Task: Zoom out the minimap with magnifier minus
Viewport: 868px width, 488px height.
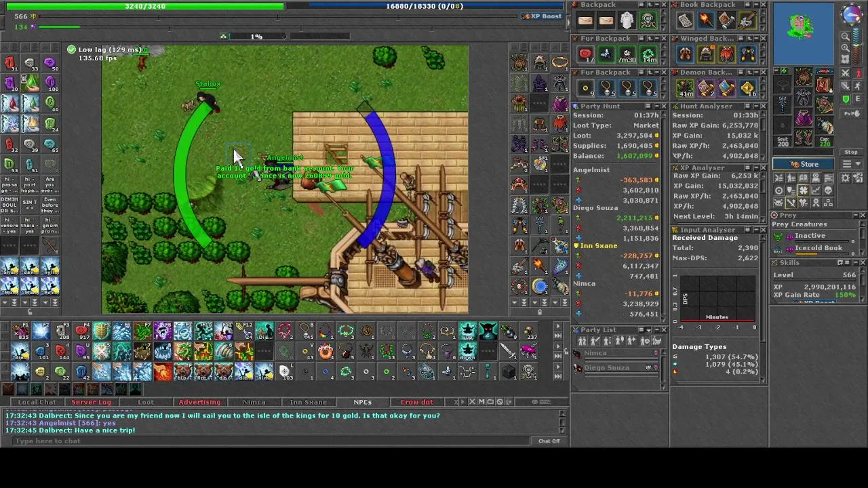Action: (845, 37)
